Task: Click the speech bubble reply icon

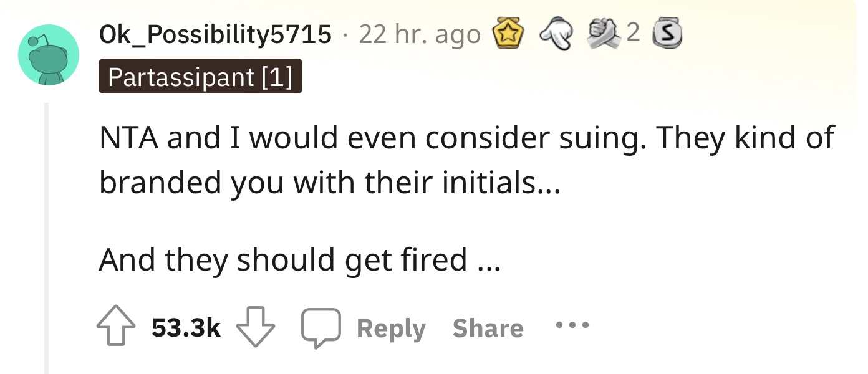Action: (321, 328)
